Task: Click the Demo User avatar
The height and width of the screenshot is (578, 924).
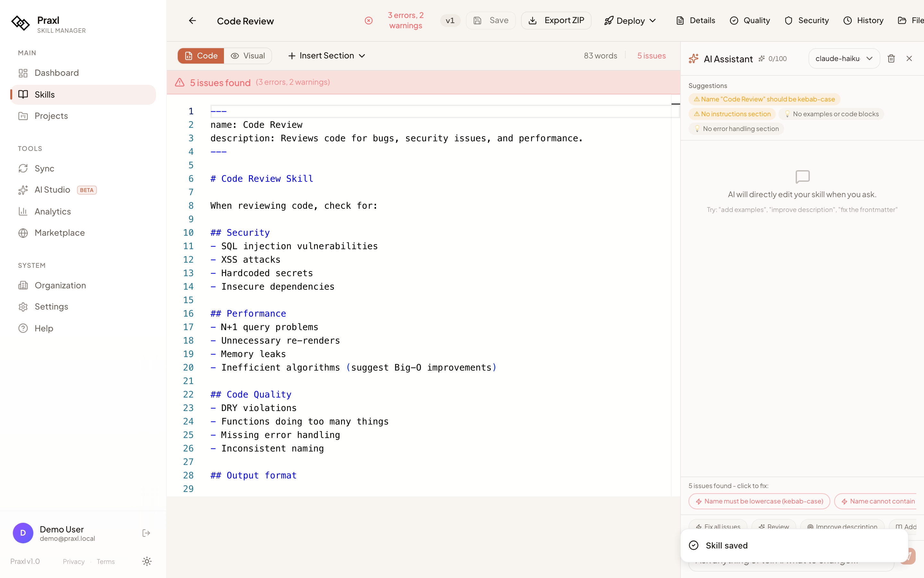Action: (x=23, y=533)
